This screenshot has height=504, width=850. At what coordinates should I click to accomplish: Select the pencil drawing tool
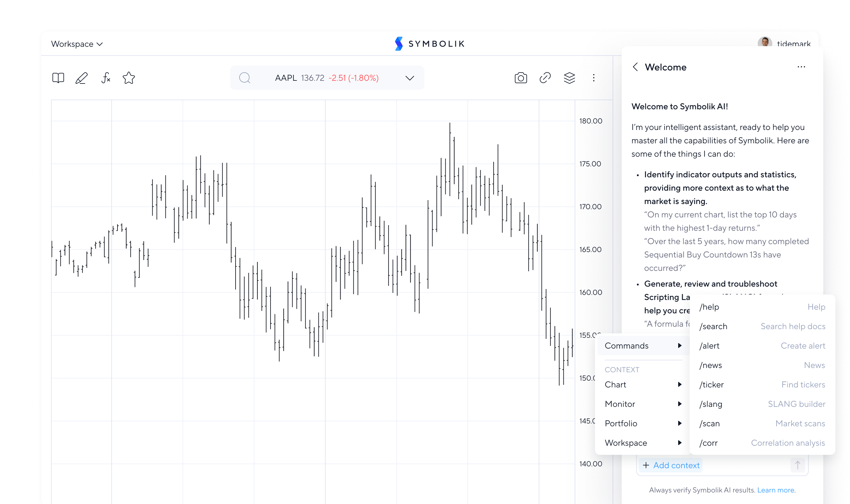[x=81, y=78]
